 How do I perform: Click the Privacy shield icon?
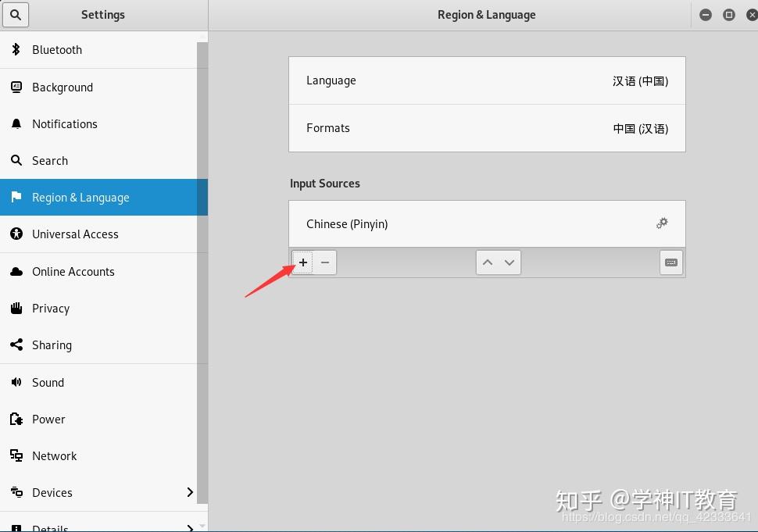16,308
